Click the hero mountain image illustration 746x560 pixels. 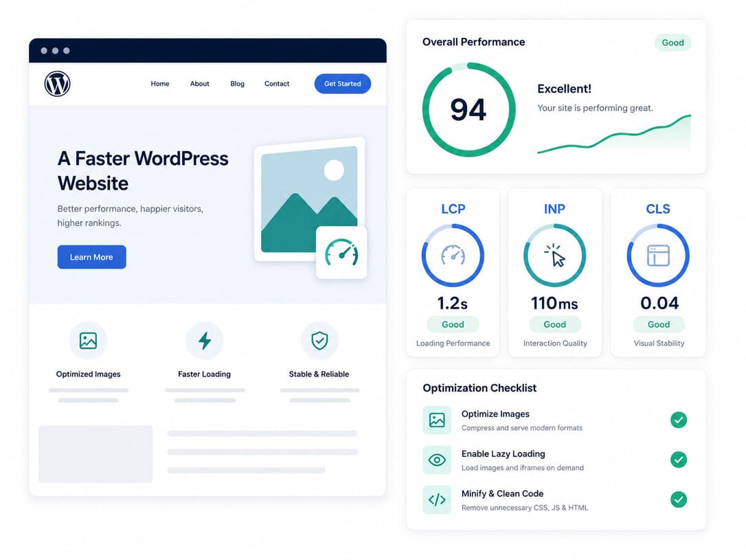click(x=309, y=199)
